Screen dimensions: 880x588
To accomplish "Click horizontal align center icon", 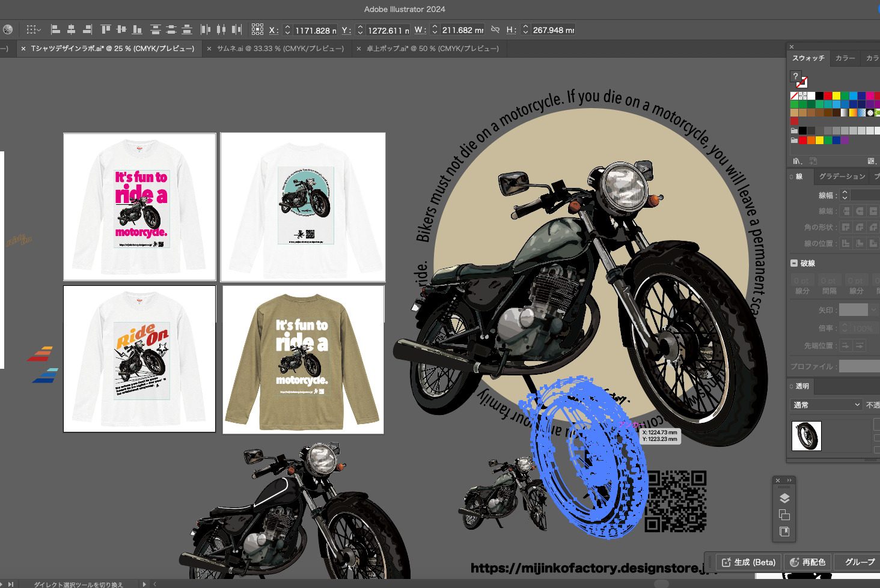I will 71,29.
